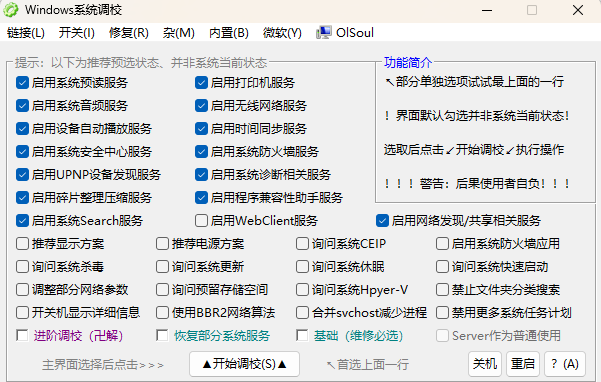The image size is (601, 382).
Task: Check 推荐电源方案 option
Action: tap(162, 244)
